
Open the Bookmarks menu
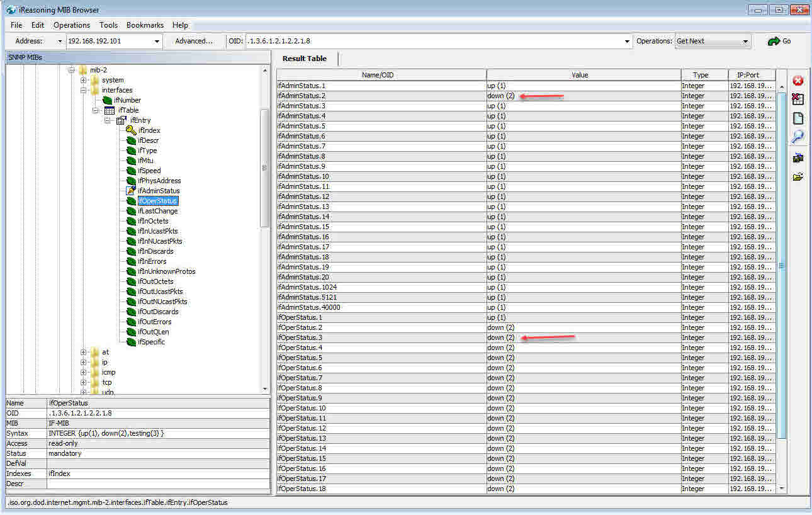[145, 25]
